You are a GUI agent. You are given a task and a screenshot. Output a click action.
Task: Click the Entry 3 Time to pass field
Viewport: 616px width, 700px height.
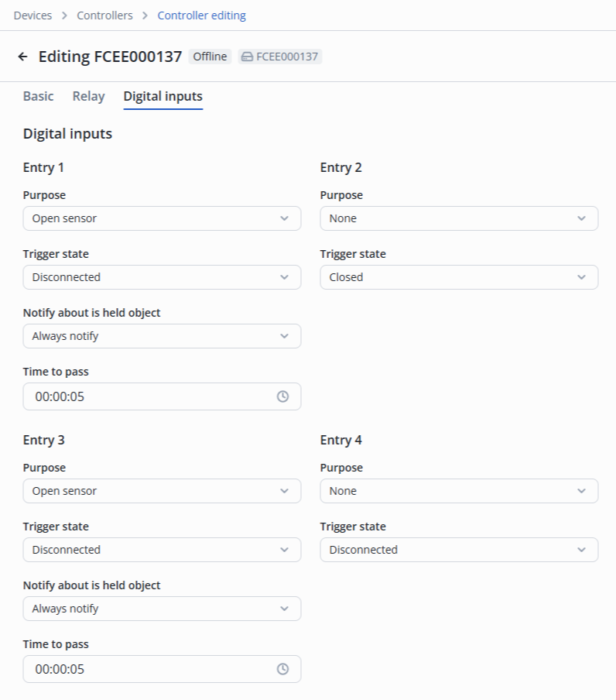point(147,669)
